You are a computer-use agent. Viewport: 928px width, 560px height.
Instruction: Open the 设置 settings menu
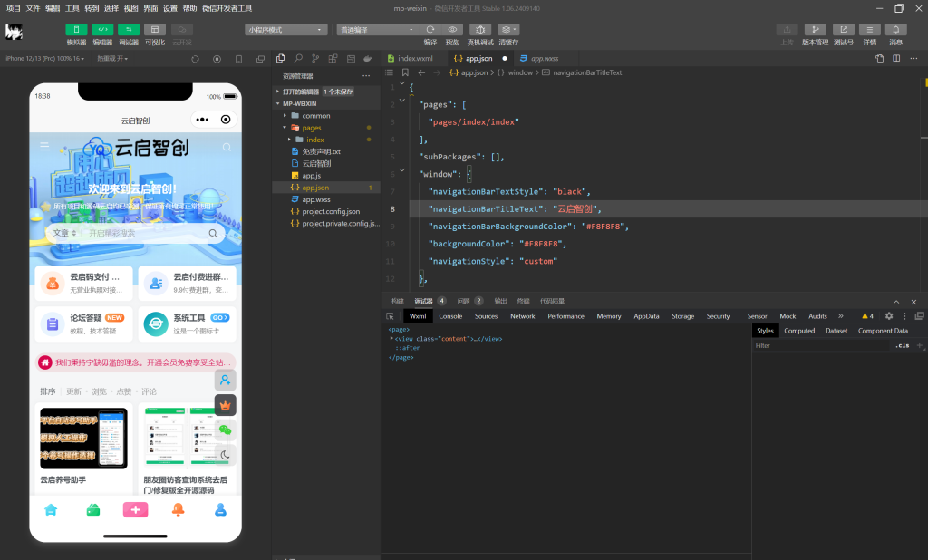(170, 8)
